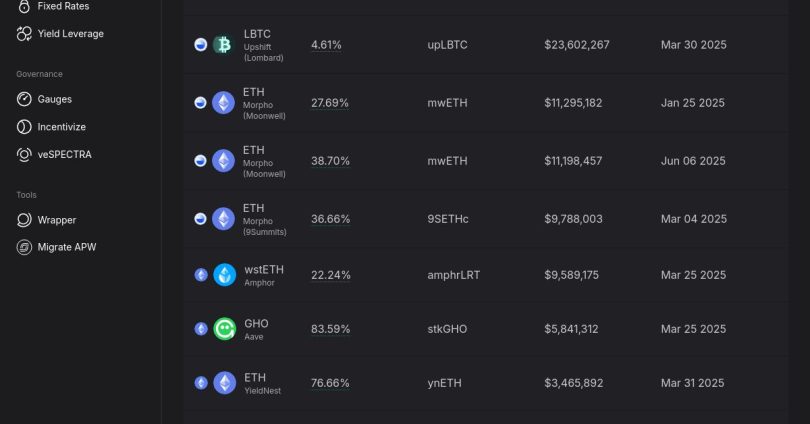This screenshot has width=810, height=424.
Task: Click the Incentivize sidebar icon
Action: pos(25,127)
